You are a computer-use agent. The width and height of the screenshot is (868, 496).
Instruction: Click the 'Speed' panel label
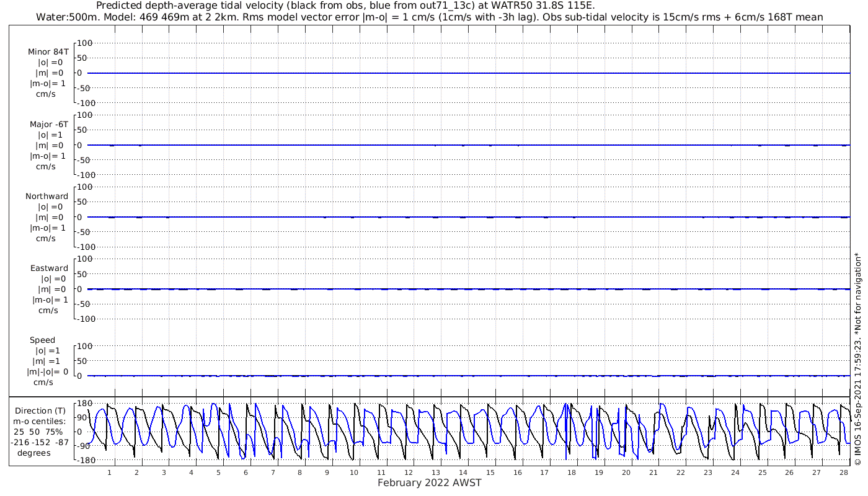(43, 340)
